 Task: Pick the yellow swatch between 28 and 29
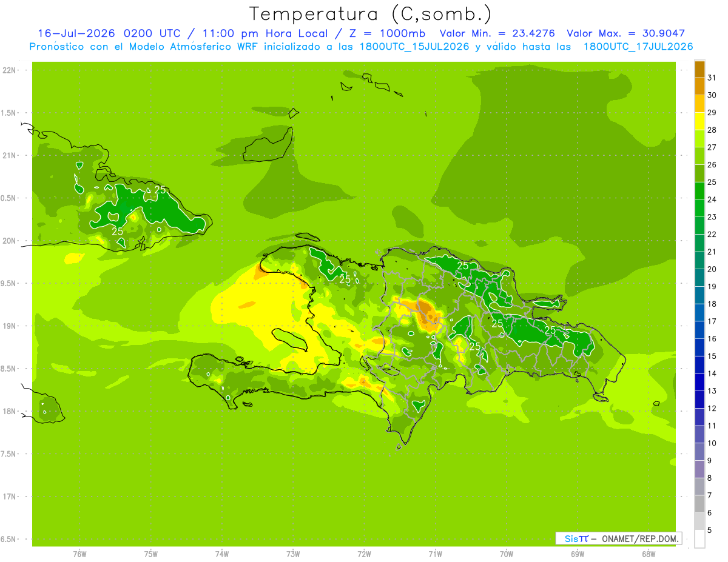(699, 121)
